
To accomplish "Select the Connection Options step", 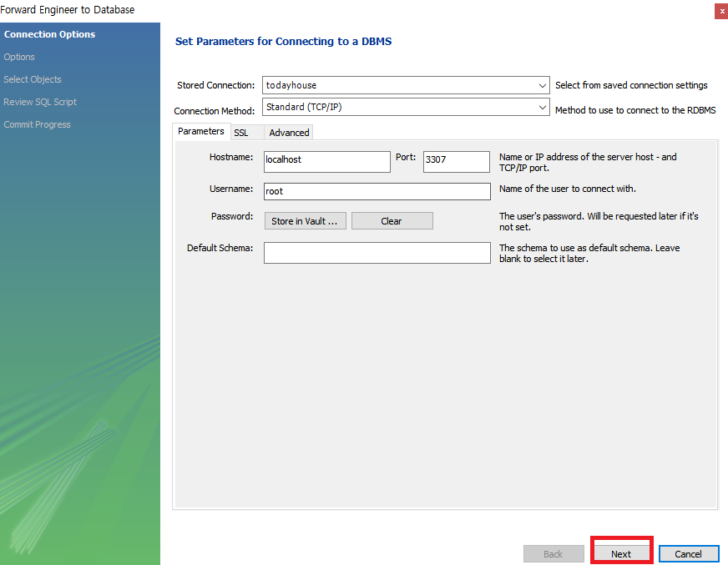I will pos(50,34).
